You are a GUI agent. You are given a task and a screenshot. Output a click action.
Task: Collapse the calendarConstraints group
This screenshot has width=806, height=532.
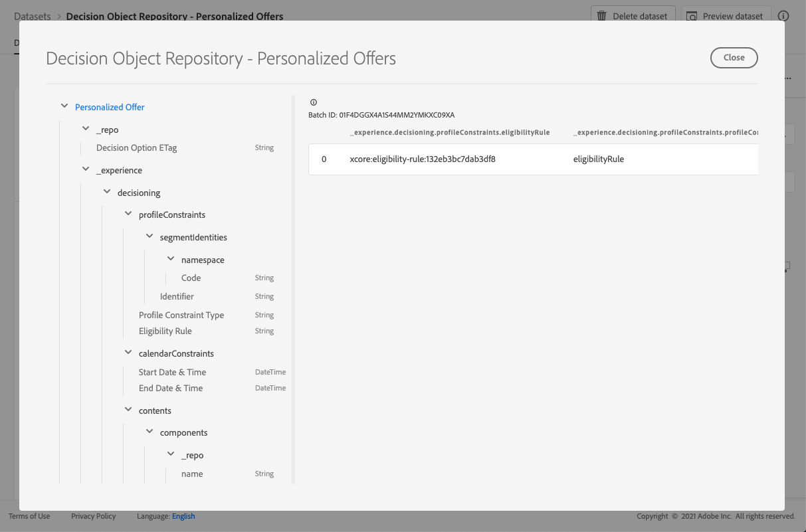(128, 353)
